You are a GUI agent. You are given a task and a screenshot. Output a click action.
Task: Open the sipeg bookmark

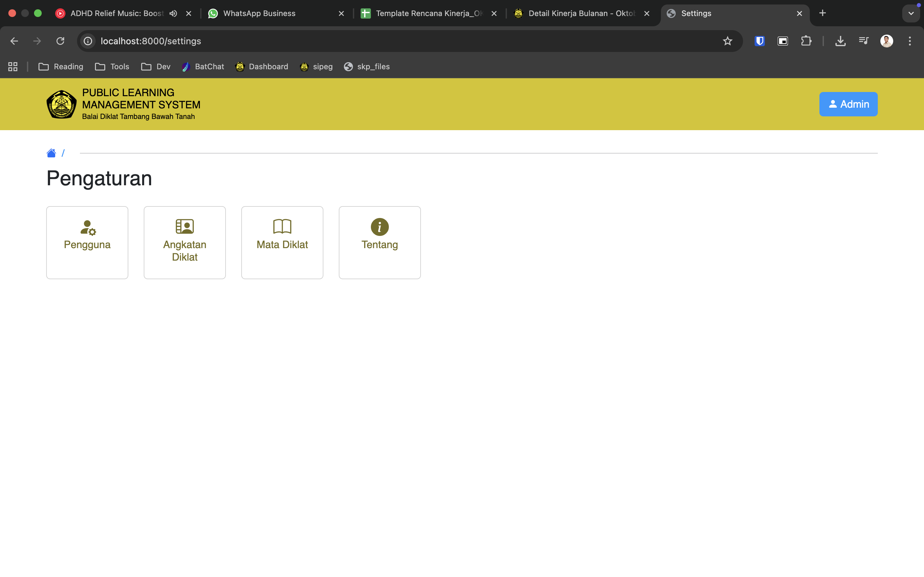[317, 67]
